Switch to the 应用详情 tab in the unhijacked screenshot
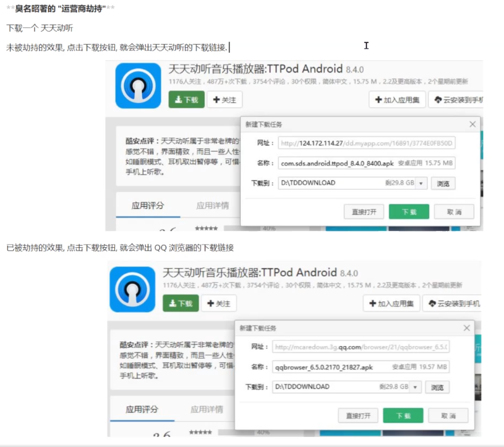 pyautogui.click(x=212, y=205)
